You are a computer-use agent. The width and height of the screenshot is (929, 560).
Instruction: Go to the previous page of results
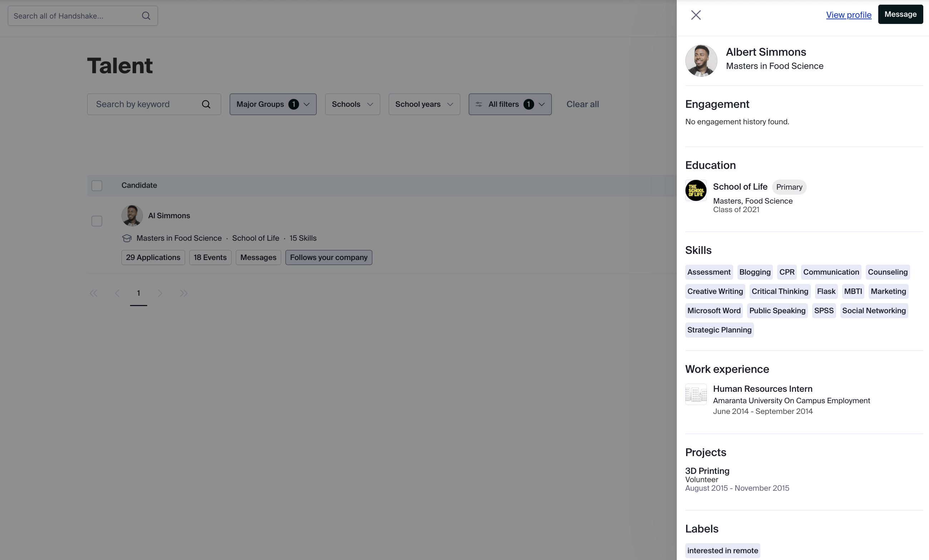(117, 293)
